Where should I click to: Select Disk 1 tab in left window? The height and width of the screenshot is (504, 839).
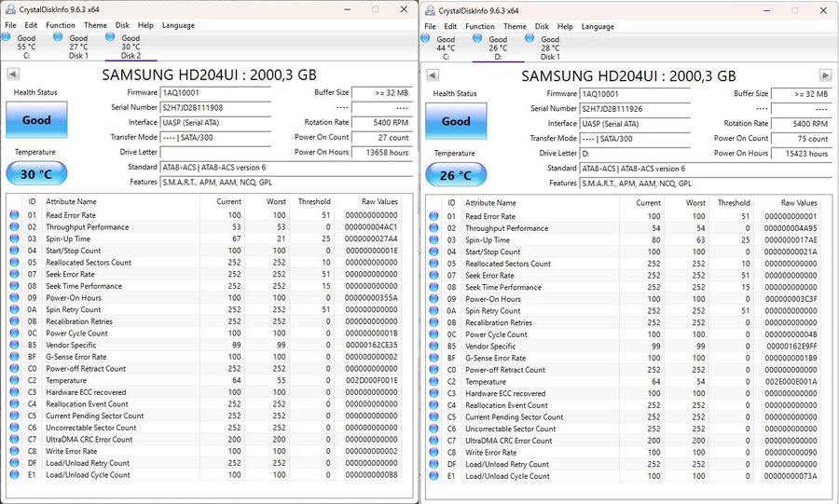[x=78, y=47]
